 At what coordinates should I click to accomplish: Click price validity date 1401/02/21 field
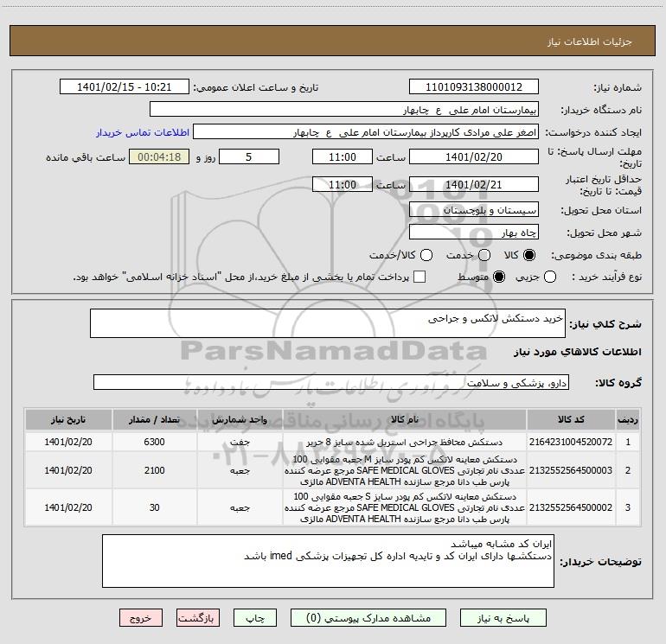pos(474,184)
